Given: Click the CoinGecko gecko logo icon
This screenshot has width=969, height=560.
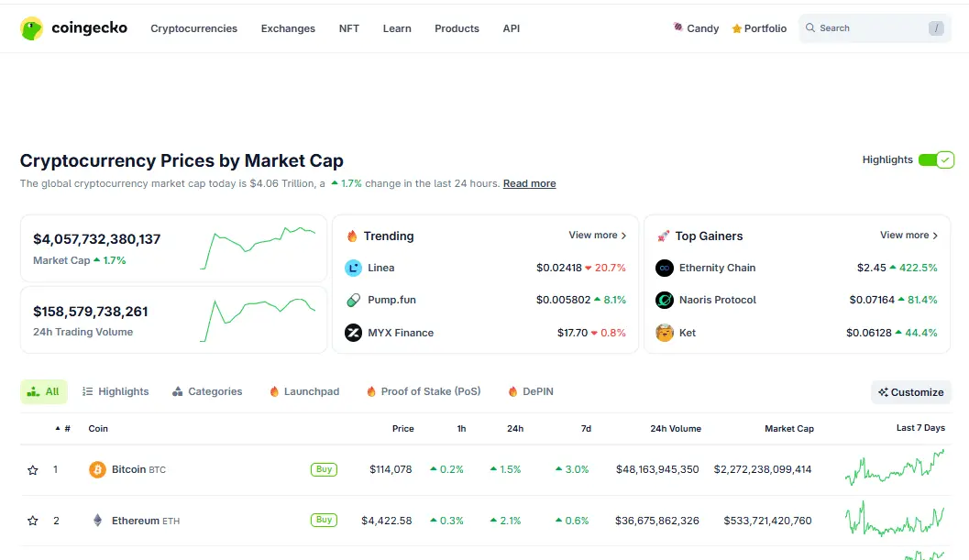Looking at the screenshot, I should [31, 28].
